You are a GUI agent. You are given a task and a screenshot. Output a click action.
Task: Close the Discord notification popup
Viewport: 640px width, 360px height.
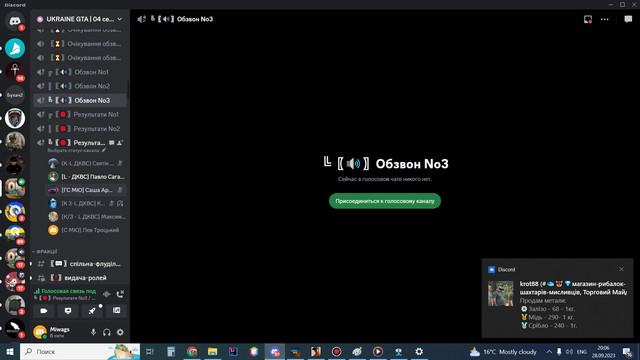click(x=621, y=269)
